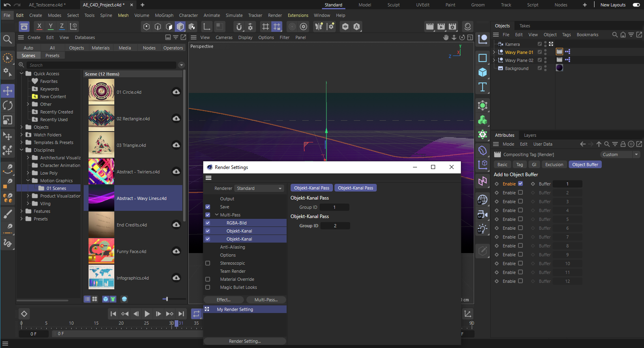644x348 pixels.
Task: Switch asset browser to list view icon
Action: (x=87, y=299)
